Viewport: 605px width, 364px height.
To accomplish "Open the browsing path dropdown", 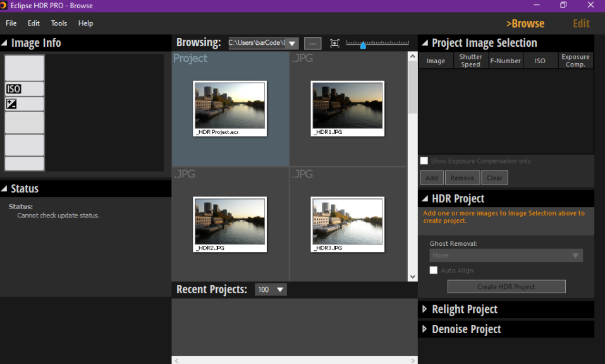I will point(292,43).
